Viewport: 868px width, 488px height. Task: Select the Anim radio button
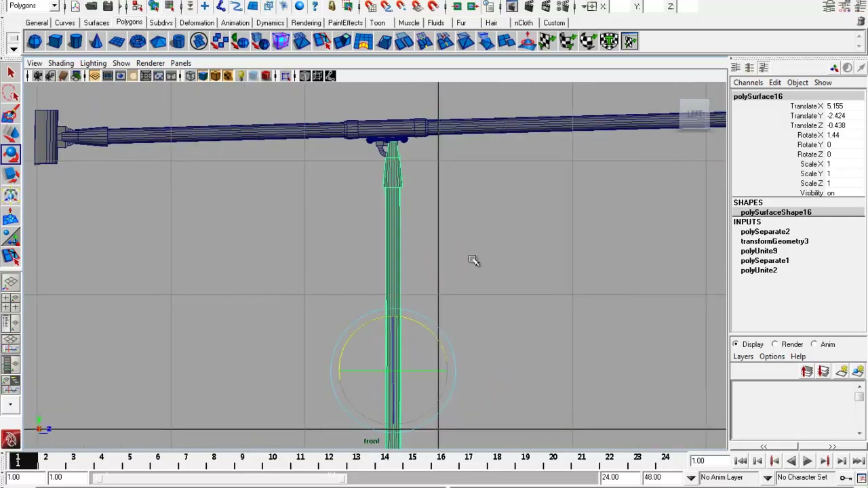814,344
